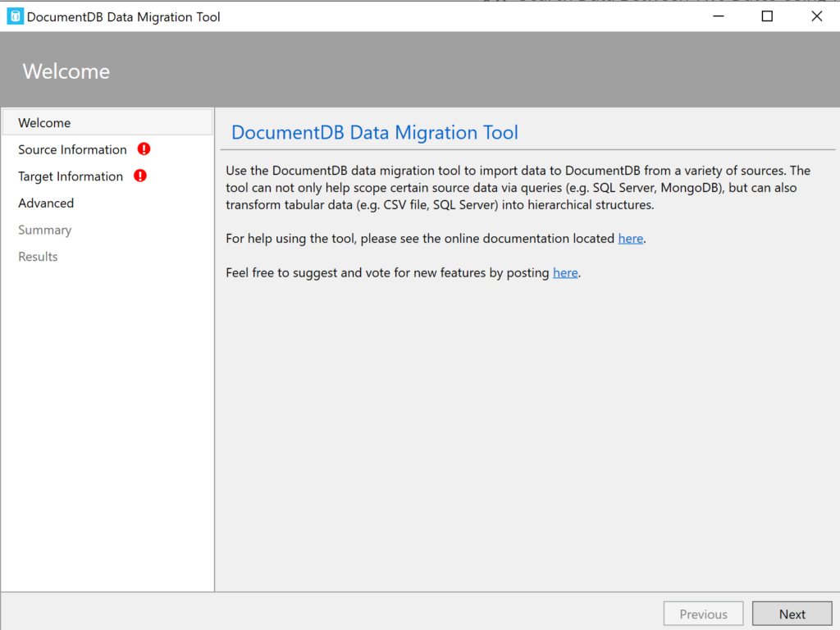Viewport: 840px width, 630px height.
Task: Click the red error icon beside Source Information
Action: point(144,149)
